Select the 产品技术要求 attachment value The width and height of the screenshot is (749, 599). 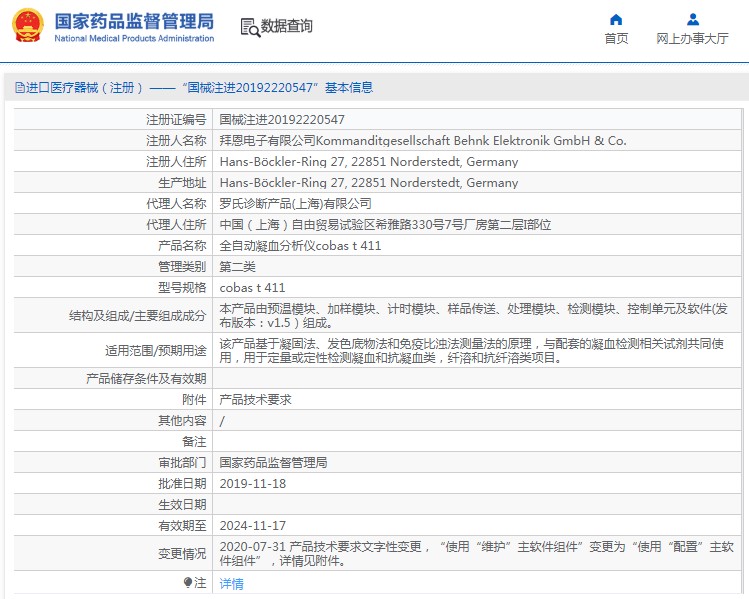[255, 399]
